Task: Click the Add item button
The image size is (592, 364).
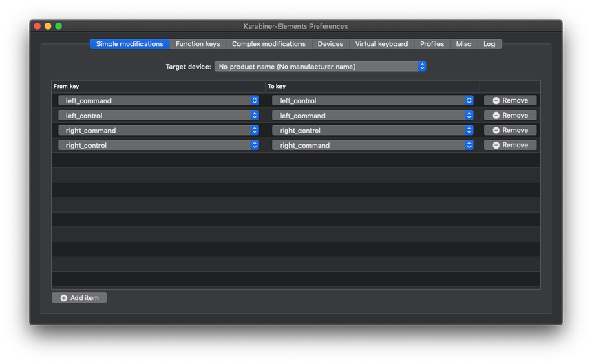Action: point(79,298)
